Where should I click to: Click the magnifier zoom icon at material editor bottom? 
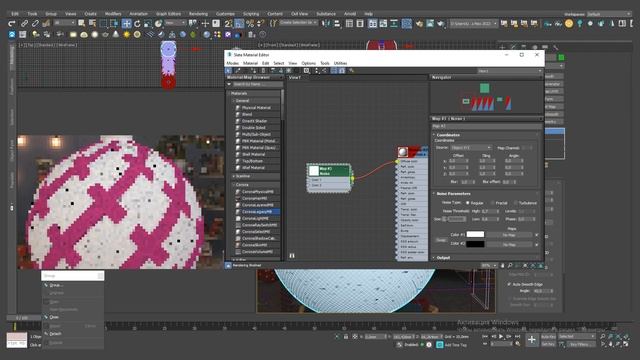coord(510,265)
